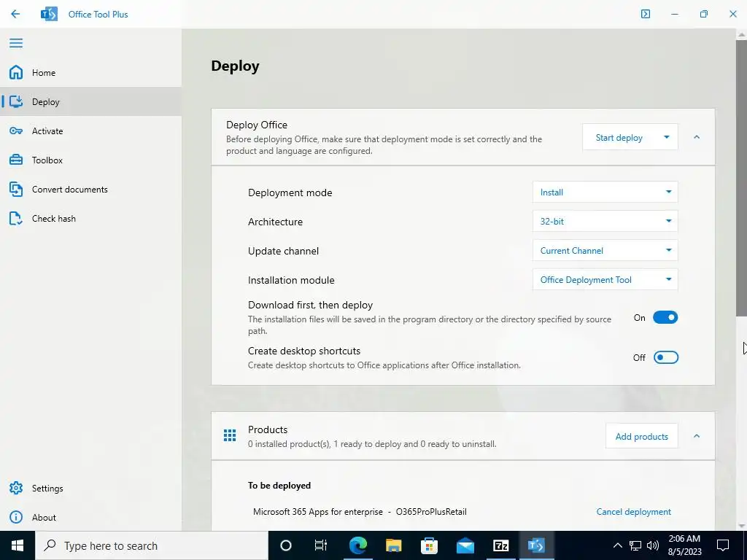
Task: Open Convert documents page
Action: point(90,189)
